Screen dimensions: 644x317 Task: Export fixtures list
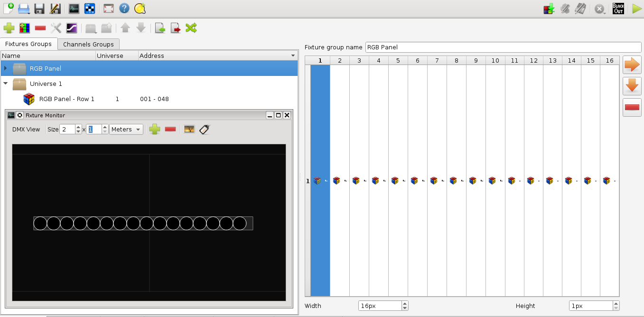click(x=176, y=28)
